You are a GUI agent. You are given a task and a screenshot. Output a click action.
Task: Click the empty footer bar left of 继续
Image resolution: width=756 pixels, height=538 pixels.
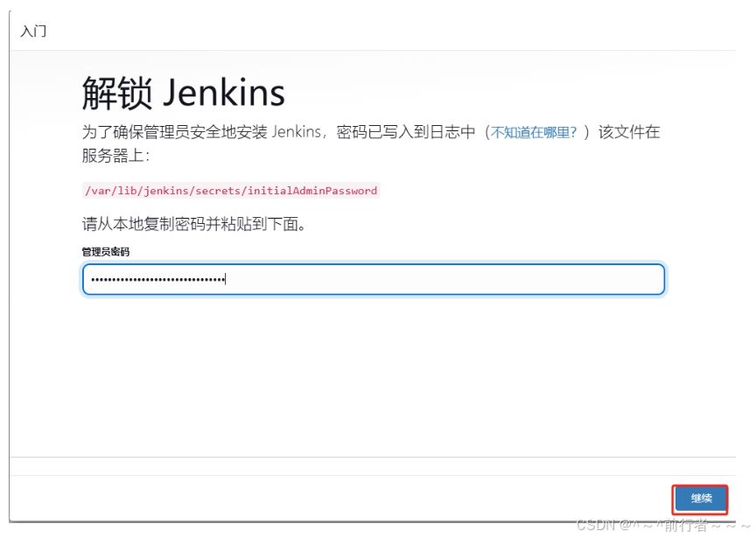tap(332, 499)
